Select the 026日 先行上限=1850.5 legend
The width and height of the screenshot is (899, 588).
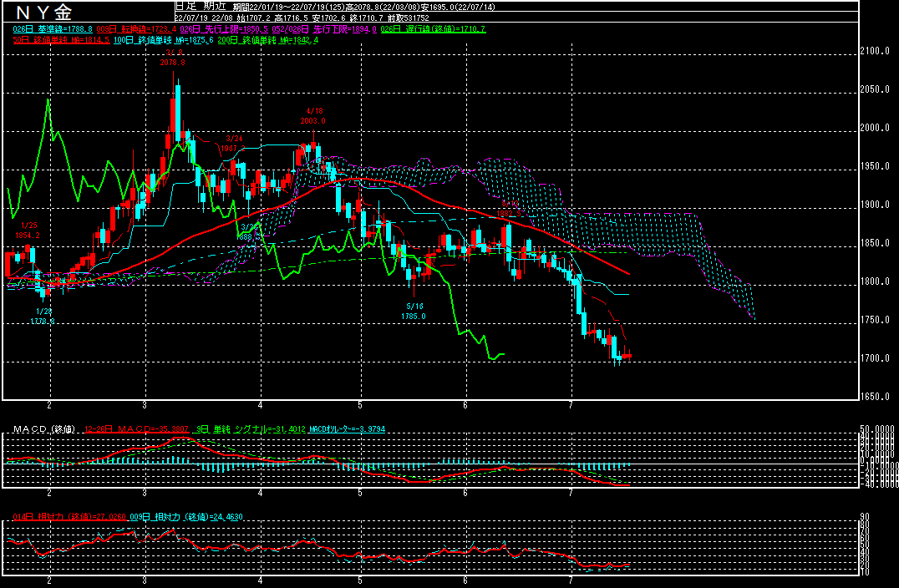pos(224,29)
